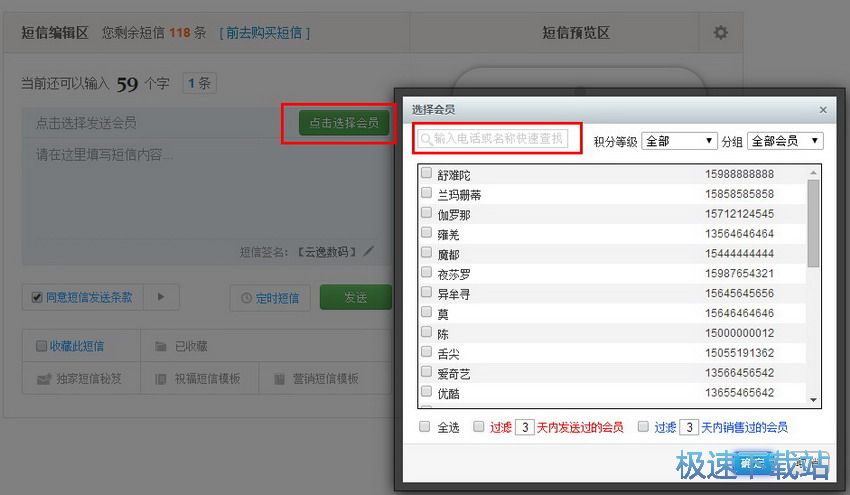
Task: Click phone number 13564646464
Action: tap(739, 234)
